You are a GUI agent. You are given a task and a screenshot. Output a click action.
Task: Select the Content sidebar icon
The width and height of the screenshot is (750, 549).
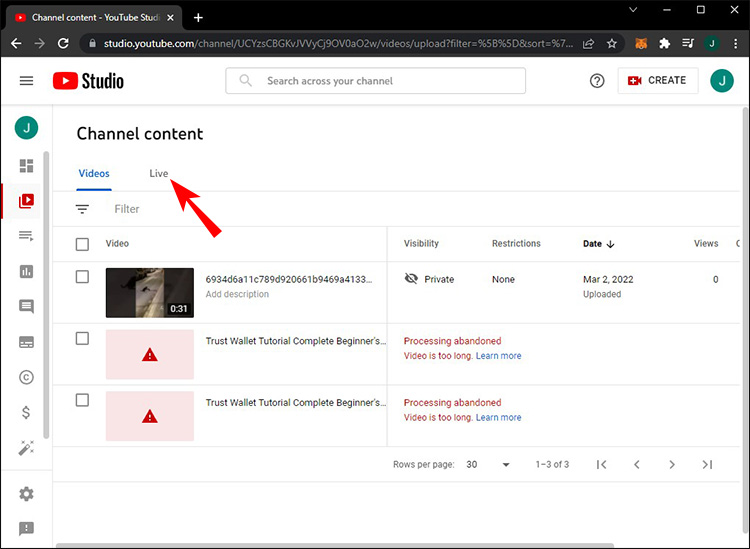[x=26, y=201]
